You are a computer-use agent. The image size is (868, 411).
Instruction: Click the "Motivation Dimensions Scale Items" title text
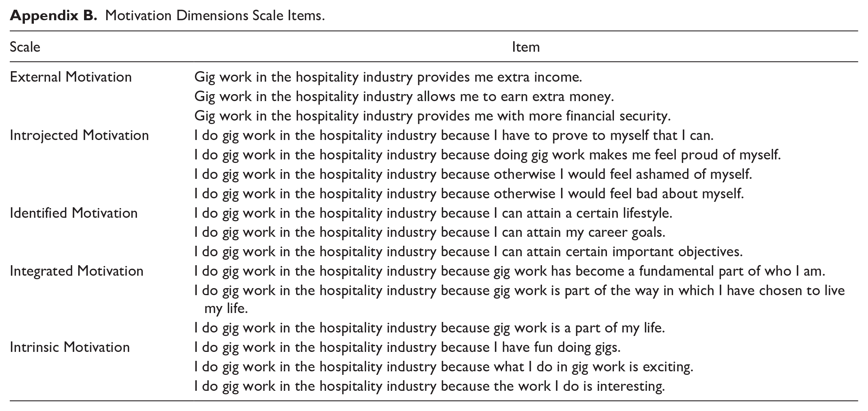point(214,16)
